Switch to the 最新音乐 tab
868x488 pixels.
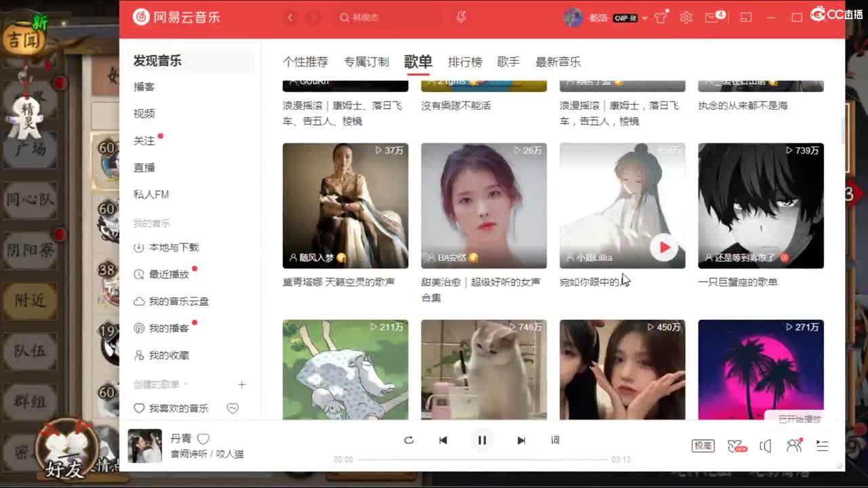tap(558, 62)
